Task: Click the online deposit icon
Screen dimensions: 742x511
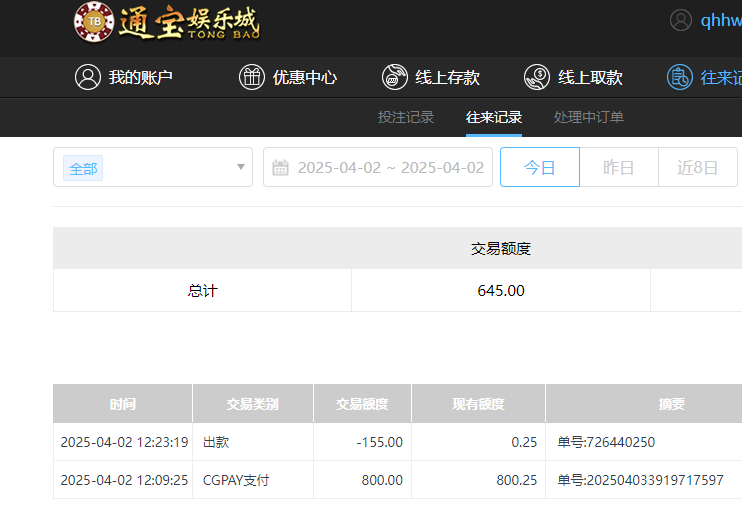Action: [x=395, y=77]
